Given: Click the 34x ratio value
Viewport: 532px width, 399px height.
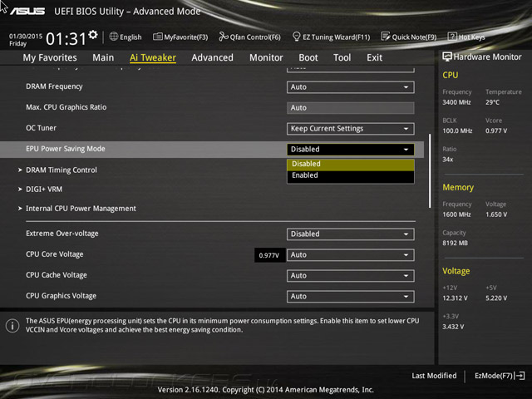Looking at the screenshot, I should point(448,159).
